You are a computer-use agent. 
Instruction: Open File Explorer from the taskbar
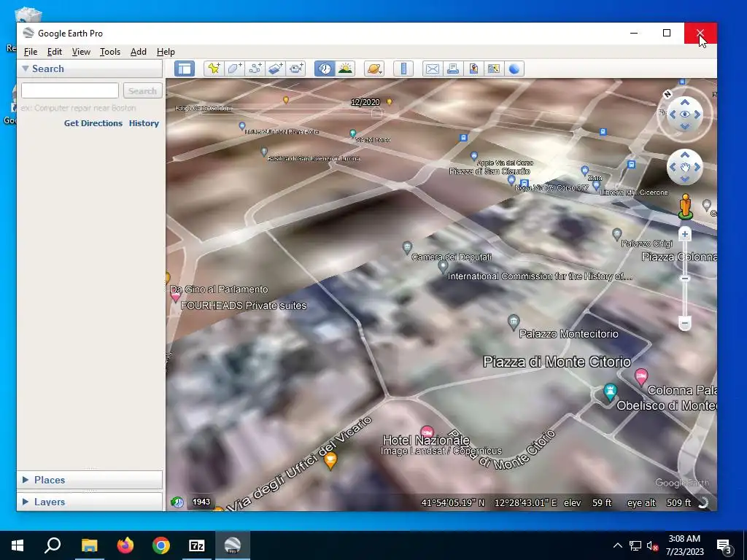click(x=89, y=545)
